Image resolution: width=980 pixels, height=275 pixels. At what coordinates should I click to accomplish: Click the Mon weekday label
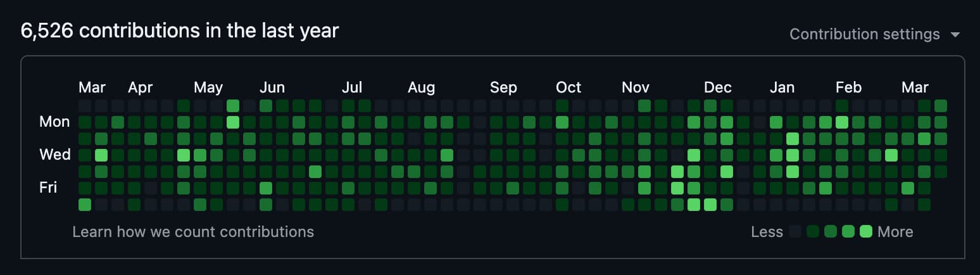(54, 122)
